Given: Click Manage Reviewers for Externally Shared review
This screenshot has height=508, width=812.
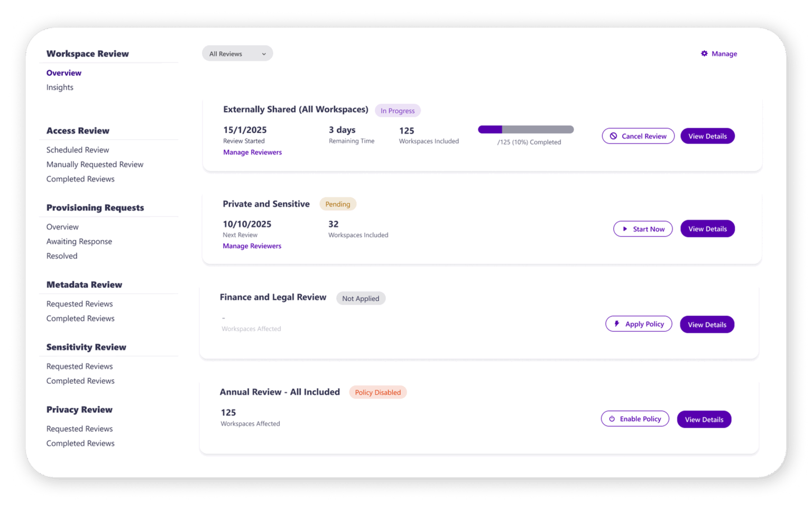Looking at the screenshot, I should (252, 152).
